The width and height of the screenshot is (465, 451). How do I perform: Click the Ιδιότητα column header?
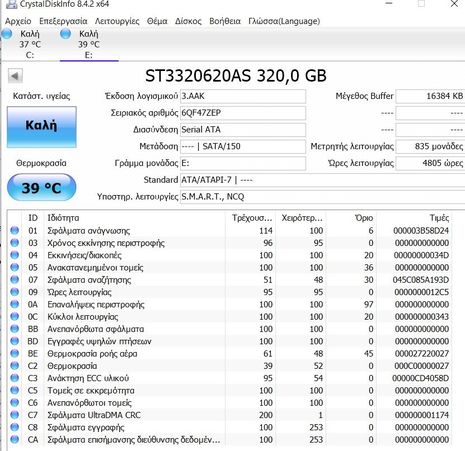coord(134,218)
